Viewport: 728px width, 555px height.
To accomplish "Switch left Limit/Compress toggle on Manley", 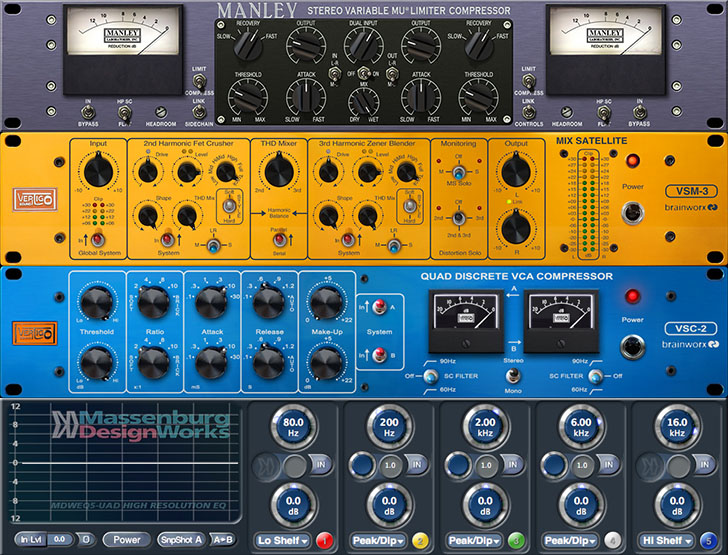I will (x=199, y=82).
